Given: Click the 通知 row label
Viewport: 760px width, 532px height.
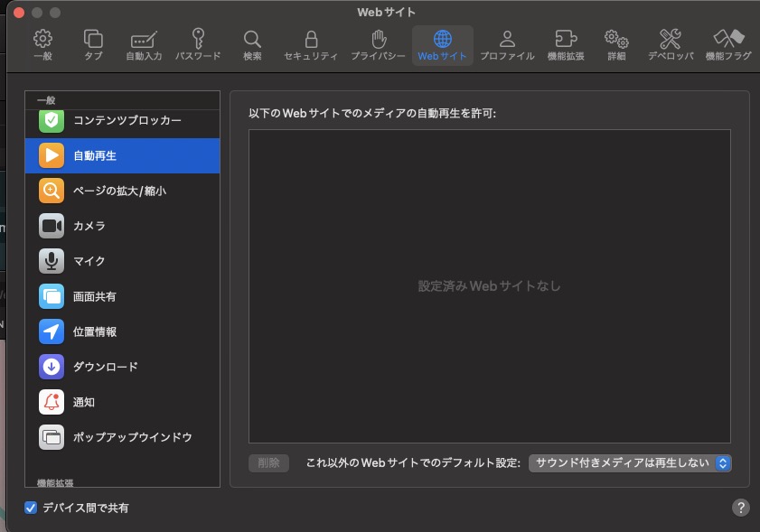Looking at the screenshot, I should (x=84, y=402).
